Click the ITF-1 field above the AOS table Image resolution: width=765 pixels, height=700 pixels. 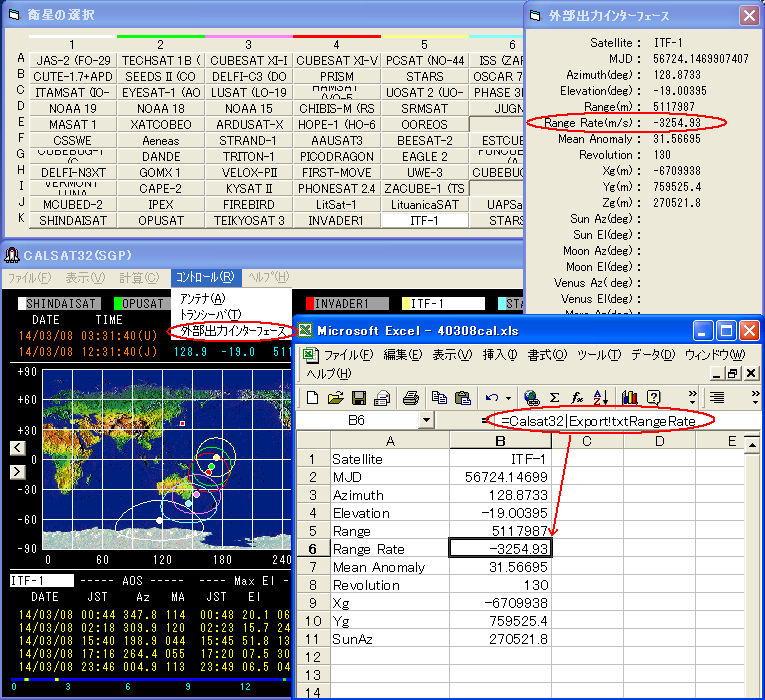pos(41,580)
